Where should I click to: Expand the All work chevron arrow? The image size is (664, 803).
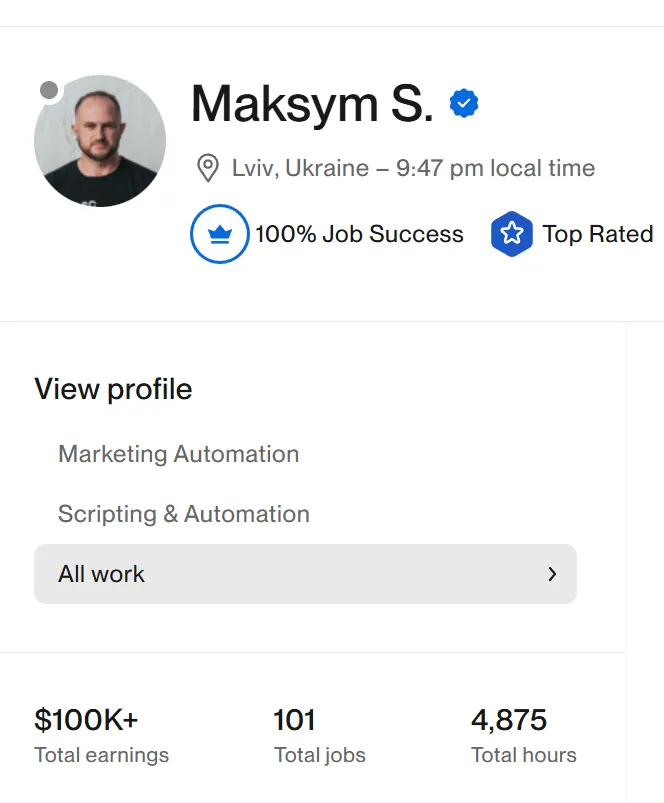(x=552, y=574)
